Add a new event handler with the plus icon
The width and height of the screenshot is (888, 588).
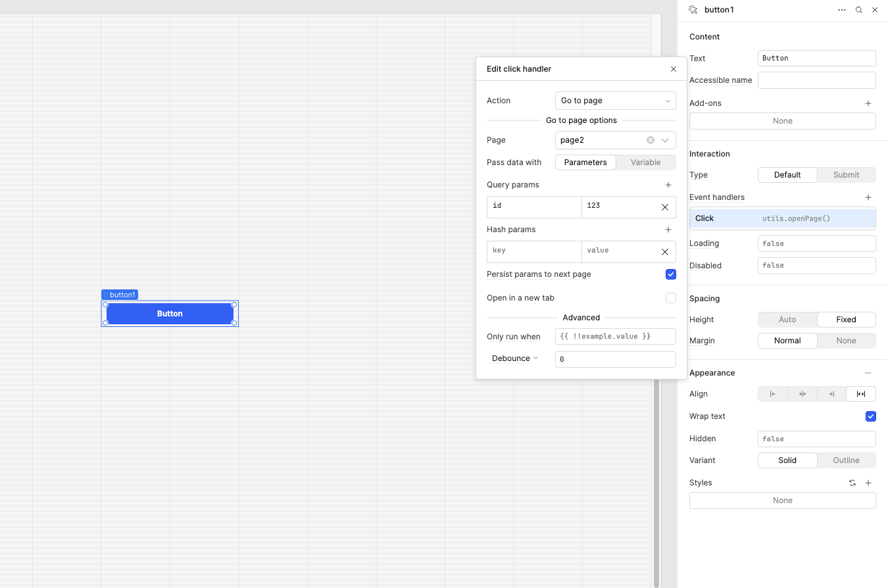pos(868,197)
